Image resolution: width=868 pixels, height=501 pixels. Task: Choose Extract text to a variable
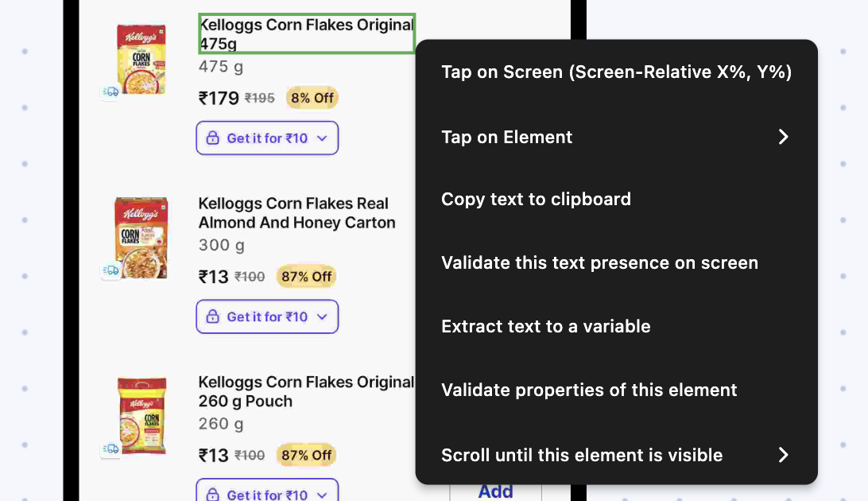545,327
